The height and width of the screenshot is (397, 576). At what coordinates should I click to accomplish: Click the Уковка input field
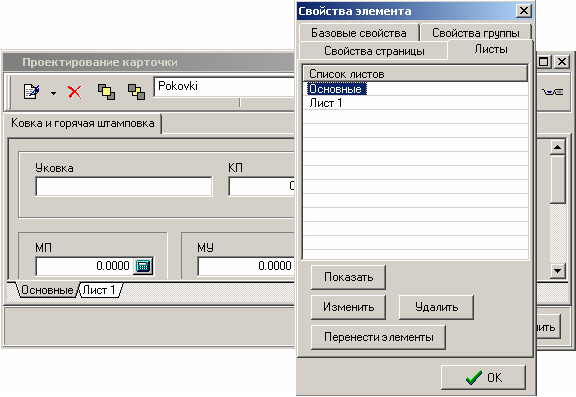pos(124,187)
